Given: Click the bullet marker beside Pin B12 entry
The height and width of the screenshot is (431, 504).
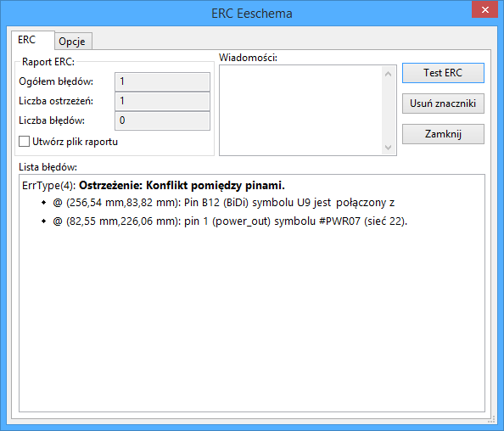Looking at the screenshot, I should [44, 203].
